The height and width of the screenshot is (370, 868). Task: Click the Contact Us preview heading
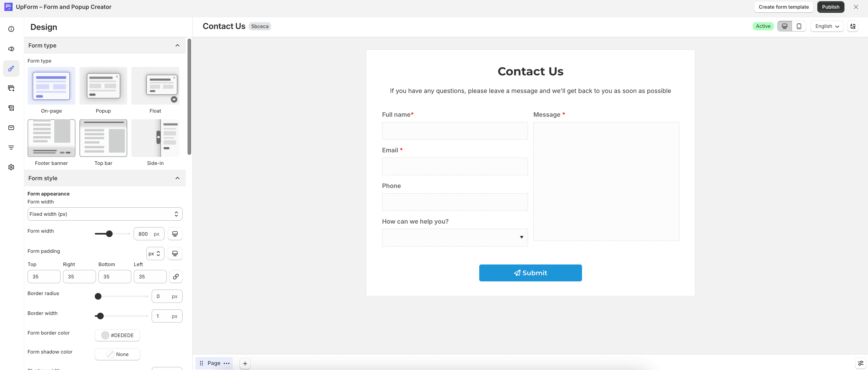pos(530,71)
